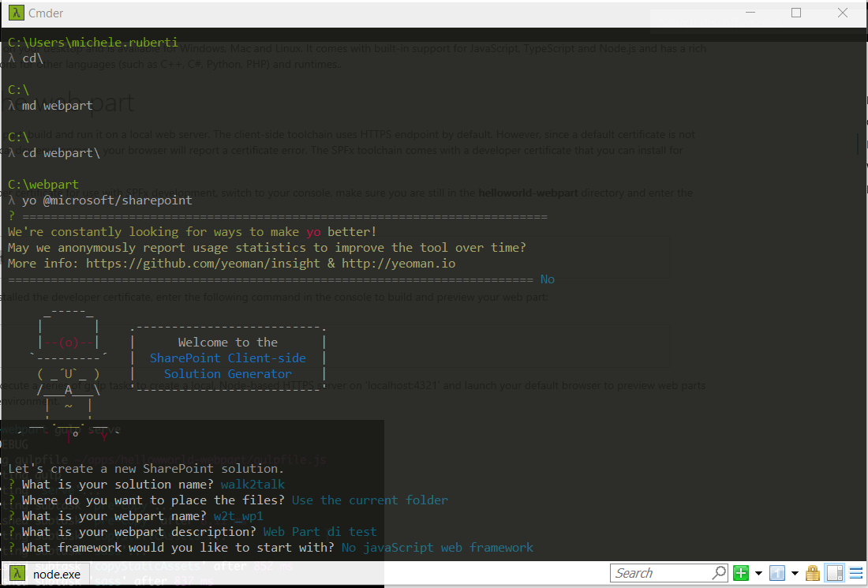Click the 'Use the current folder' answer text
The image size is (868, 588).
369,500
